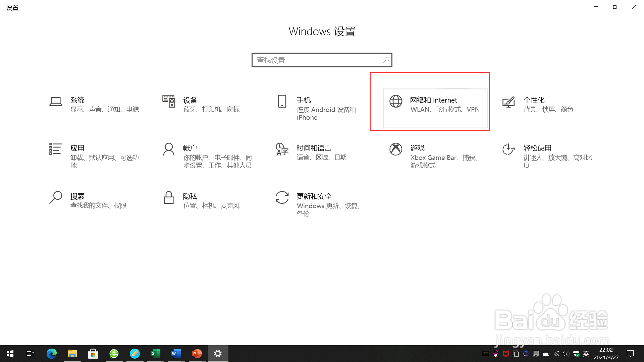Click inside the 查找设置 search field
Image resolution: width=644 pixels, height=362 pixels.
(x=322, y=60)
